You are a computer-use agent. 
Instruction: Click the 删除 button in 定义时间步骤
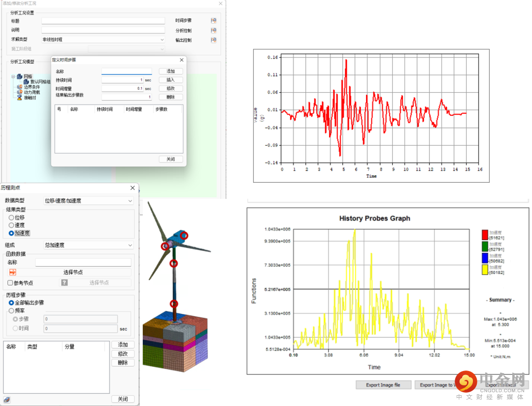[x=170, y=97]
